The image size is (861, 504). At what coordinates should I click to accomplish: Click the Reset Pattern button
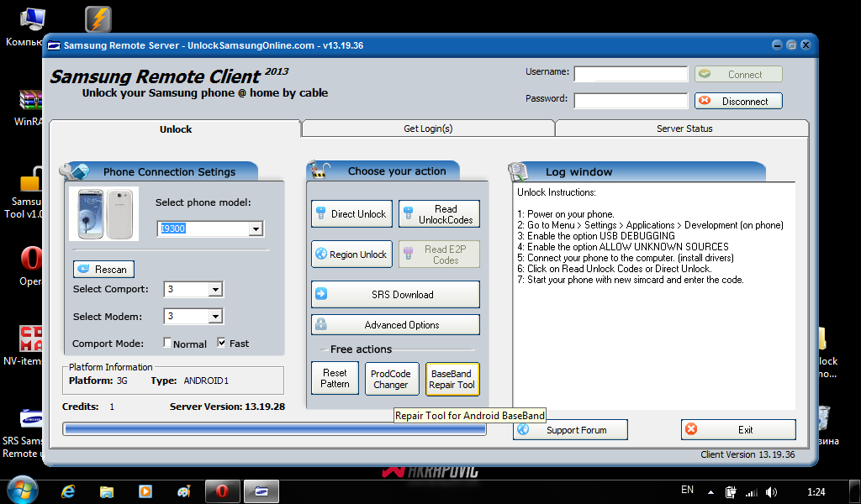coord(335,379)
